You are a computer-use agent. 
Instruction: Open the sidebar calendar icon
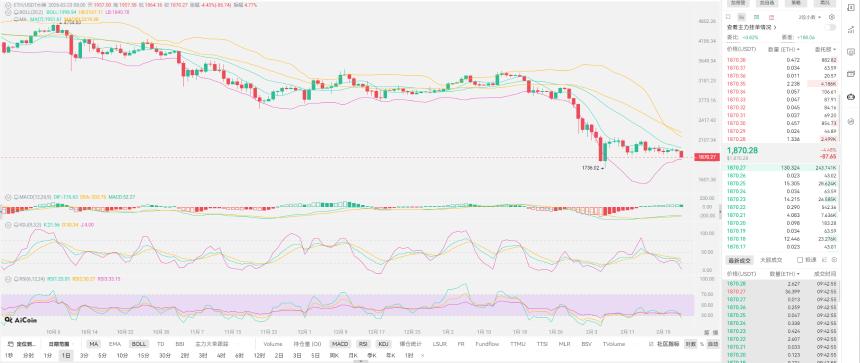click(x=851, y=73)
